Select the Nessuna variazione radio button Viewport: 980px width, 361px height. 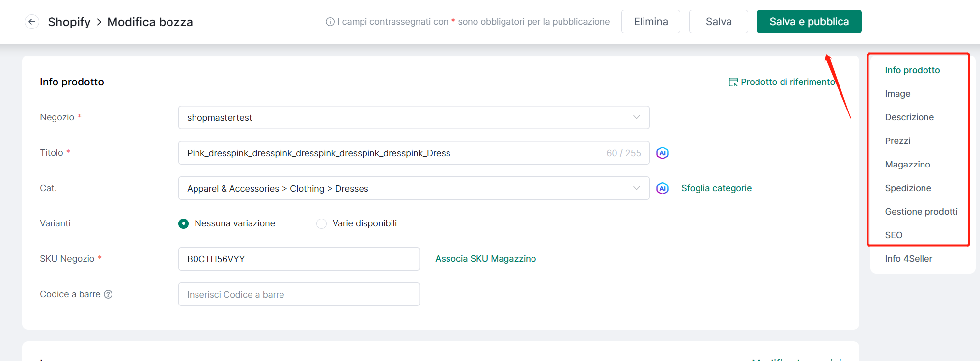click(x=183, y=224)
